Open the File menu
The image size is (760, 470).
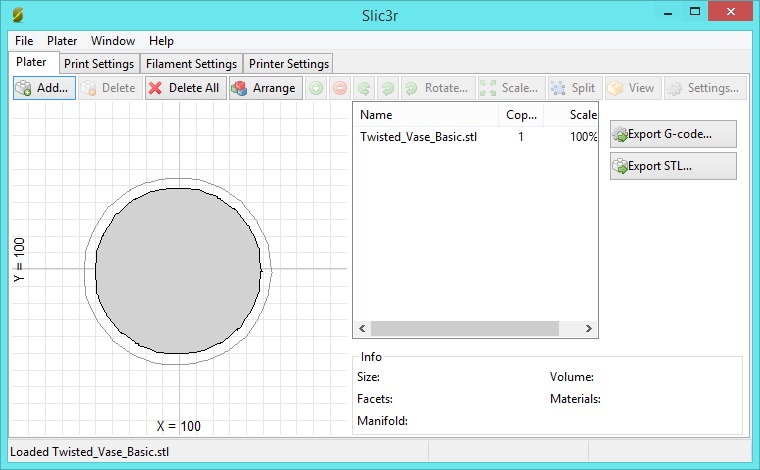coord(24,41)
